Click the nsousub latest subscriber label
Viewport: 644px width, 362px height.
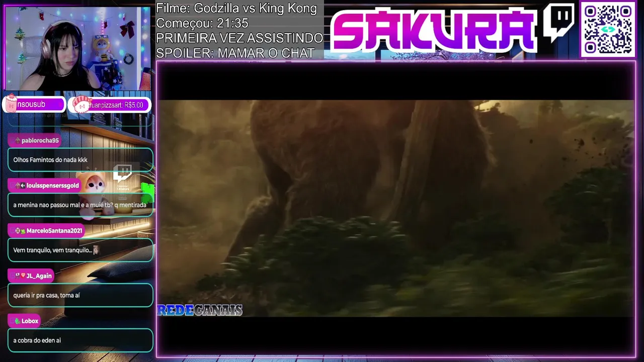(34, 105)
